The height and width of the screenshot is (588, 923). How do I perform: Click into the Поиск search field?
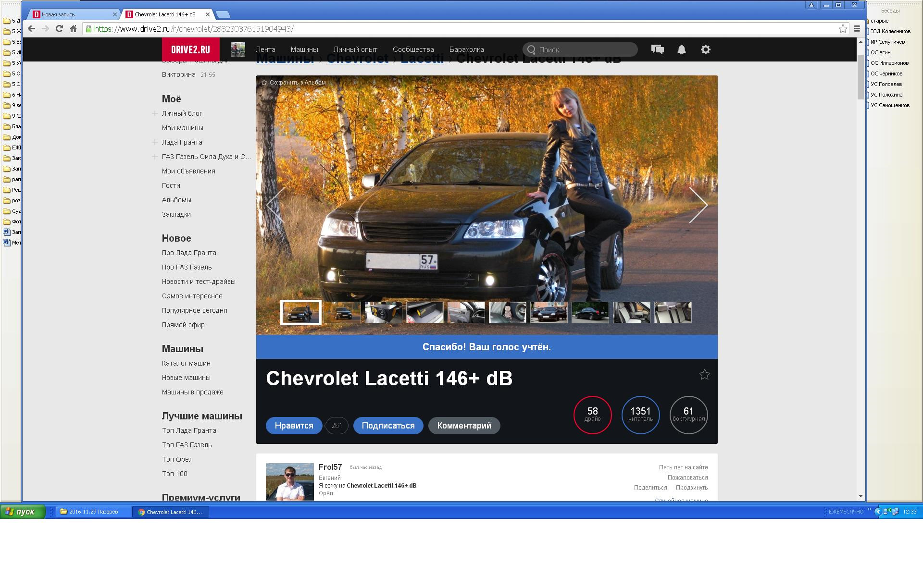tap(580, 49)
